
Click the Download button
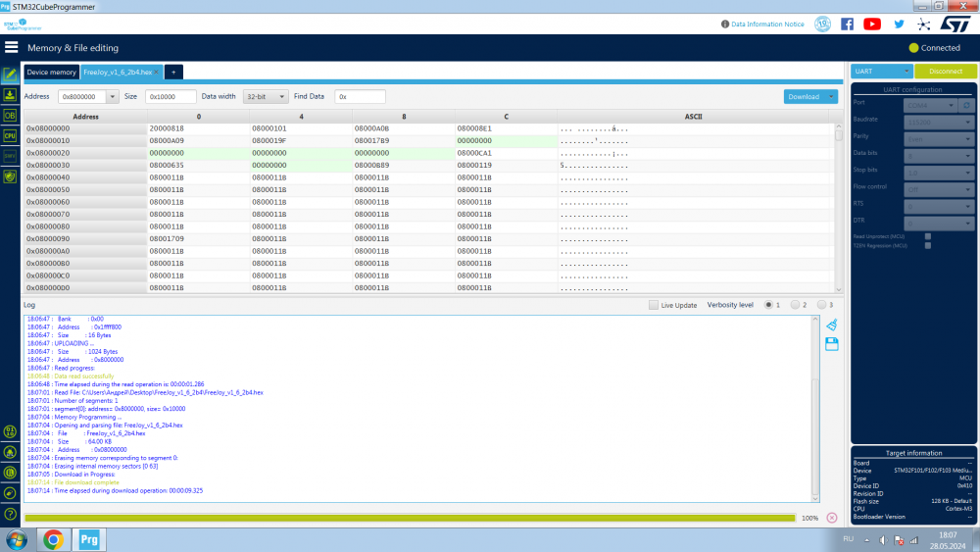[x=804, y=97]
